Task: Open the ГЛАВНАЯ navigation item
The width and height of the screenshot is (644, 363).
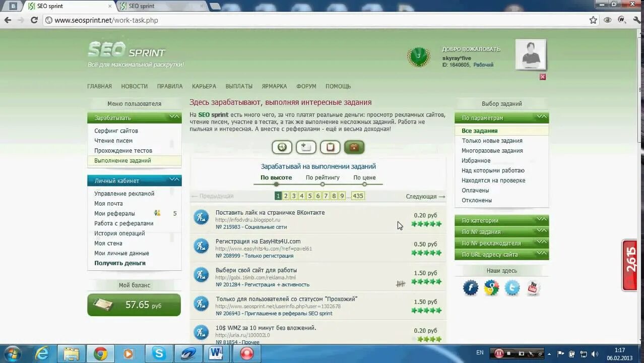Action: pos(99,86)
